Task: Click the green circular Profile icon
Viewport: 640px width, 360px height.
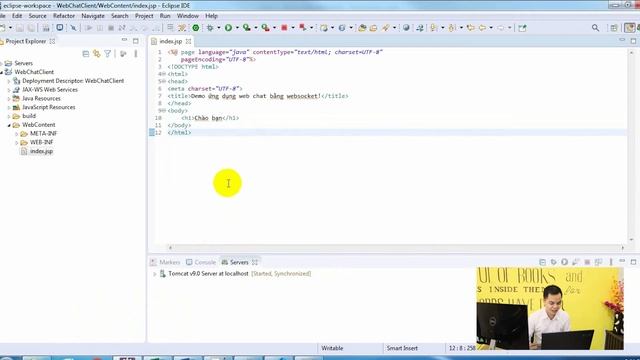Action: click(196, 28)
